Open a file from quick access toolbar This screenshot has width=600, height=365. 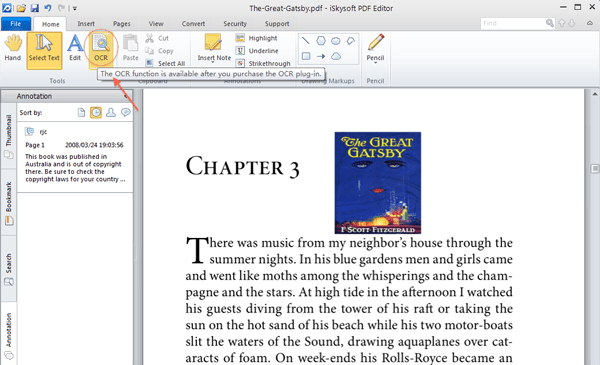(21, 8)
